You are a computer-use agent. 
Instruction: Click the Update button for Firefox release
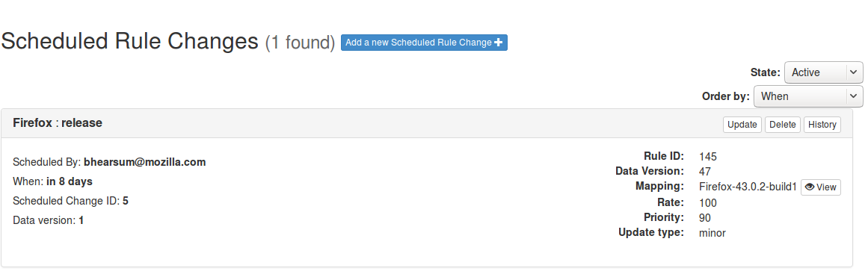coord(742,125)
